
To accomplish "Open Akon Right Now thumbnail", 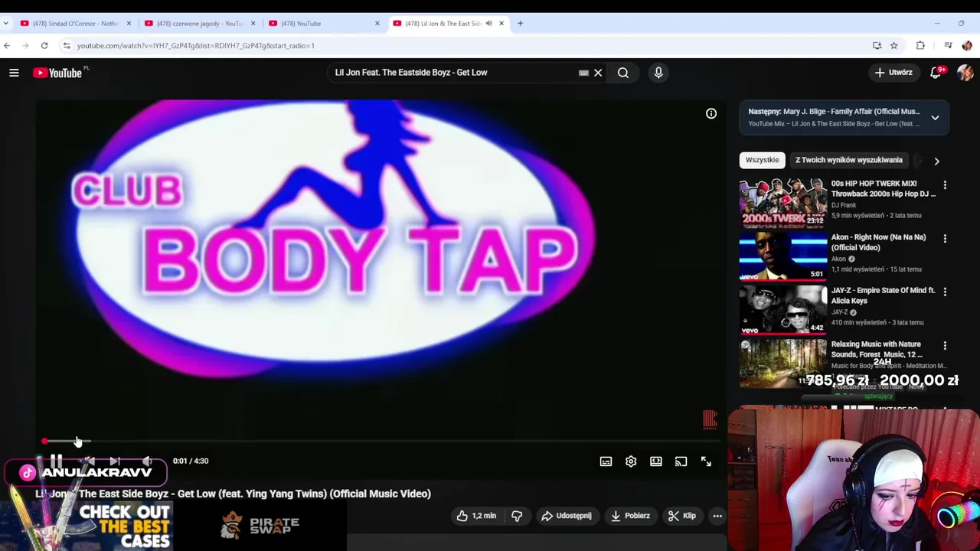I will point(783,256).
